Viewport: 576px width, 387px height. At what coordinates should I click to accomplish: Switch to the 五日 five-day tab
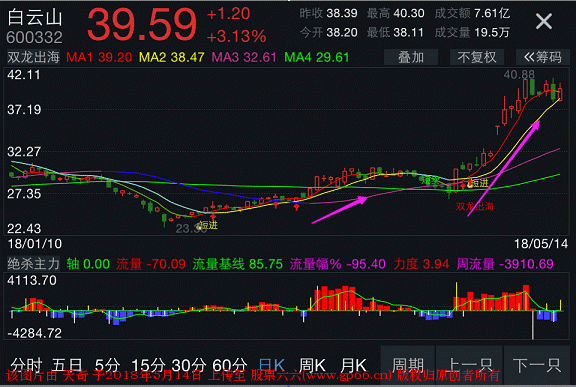point(67,365)
